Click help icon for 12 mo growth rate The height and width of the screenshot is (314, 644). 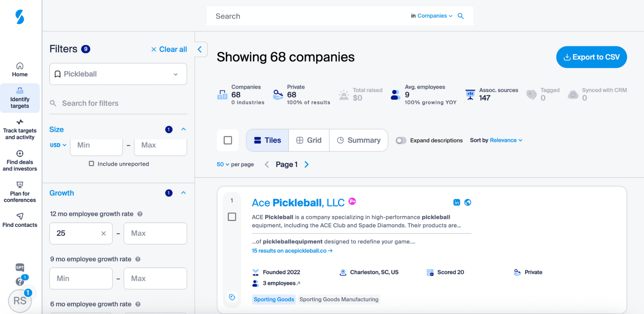click(x=140, y=214)
